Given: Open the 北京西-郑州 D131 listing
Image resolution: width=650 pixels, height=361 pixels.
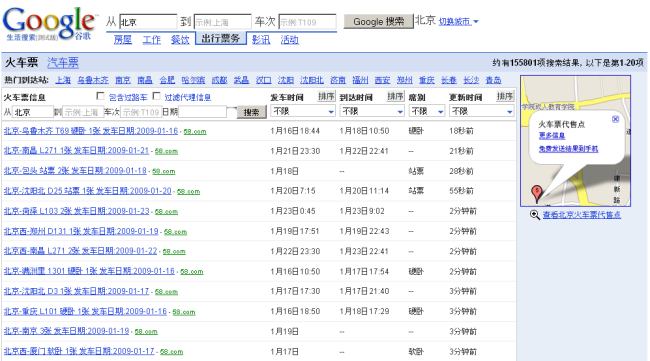Looking at the screenshot, I should tap(81, 231).
